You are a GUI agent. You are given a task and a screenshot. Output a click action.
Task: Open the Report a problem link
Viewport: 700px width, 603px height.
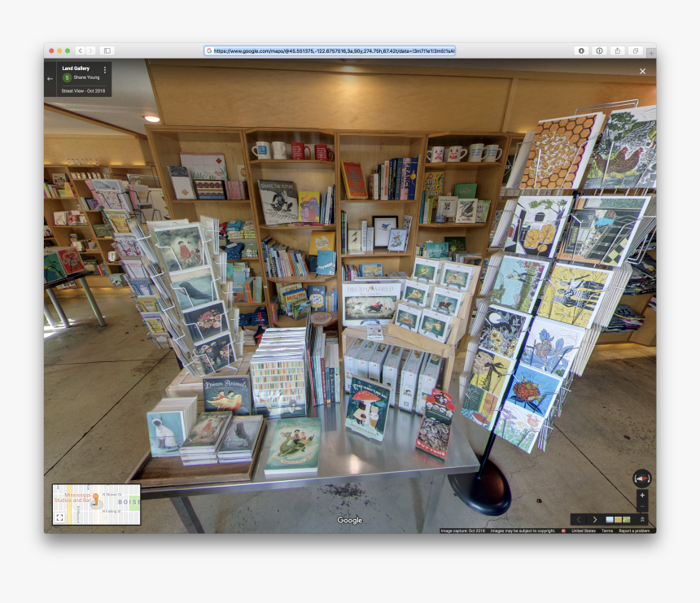(634, 531)
